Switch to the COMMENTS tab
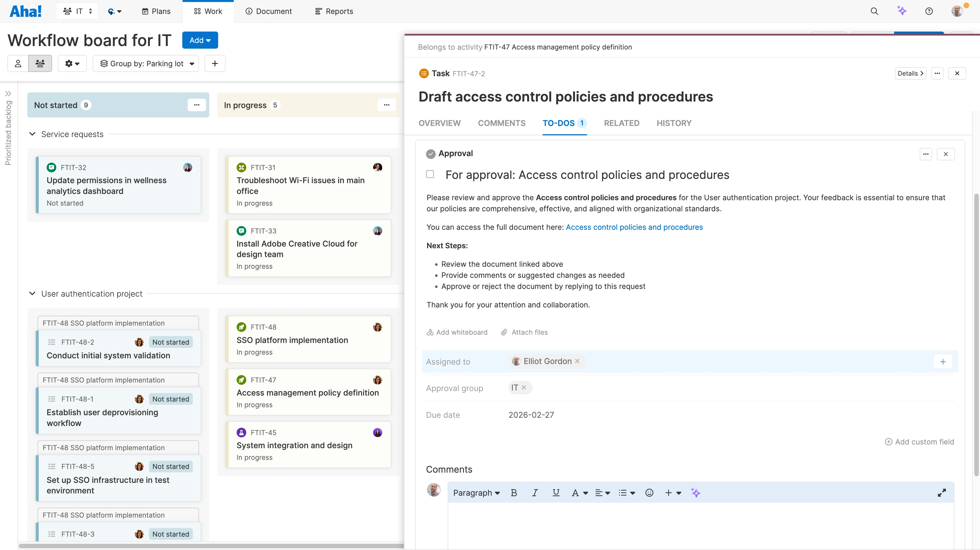The width and height of the screenshot is (980, 550). click(x=501, y=123)
